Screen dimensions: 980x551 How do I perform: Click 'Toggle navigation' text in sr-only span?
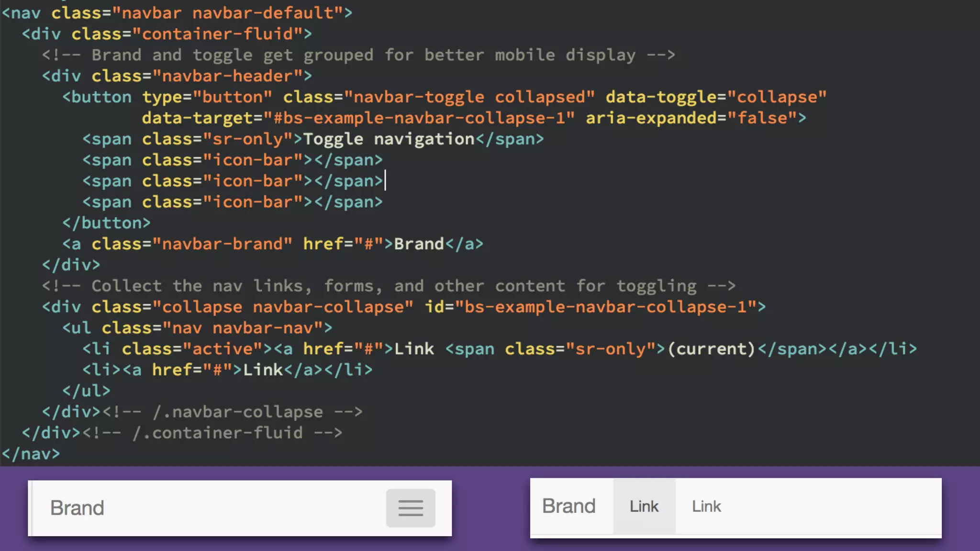[x=389, y=139]
